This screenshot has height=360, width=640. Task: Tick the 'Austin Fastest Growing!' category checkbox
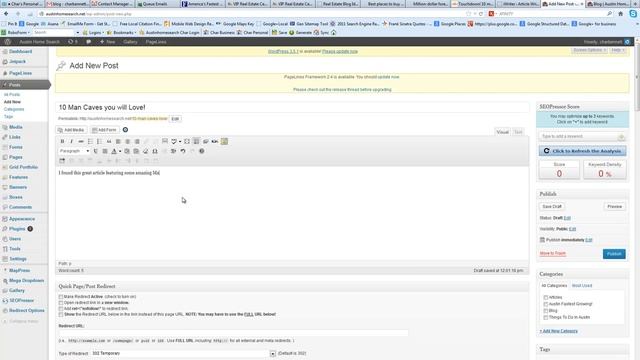click(x=546, y=304)
